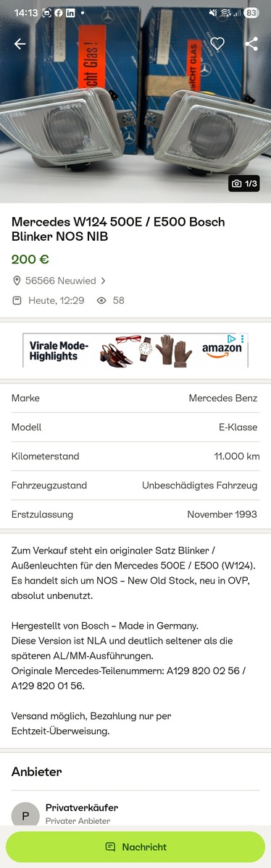Expand the 56566 Neuwied location chevron
This screenshot has width=271, height=868.
click(104, 281)
